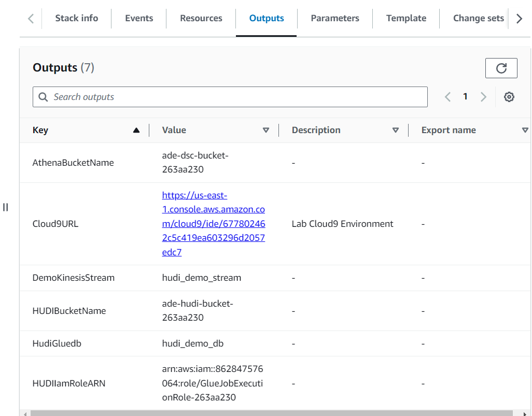532x416 pixels.
Task: Click the next page arrow in pagination
Action: [x=483, y=97]
